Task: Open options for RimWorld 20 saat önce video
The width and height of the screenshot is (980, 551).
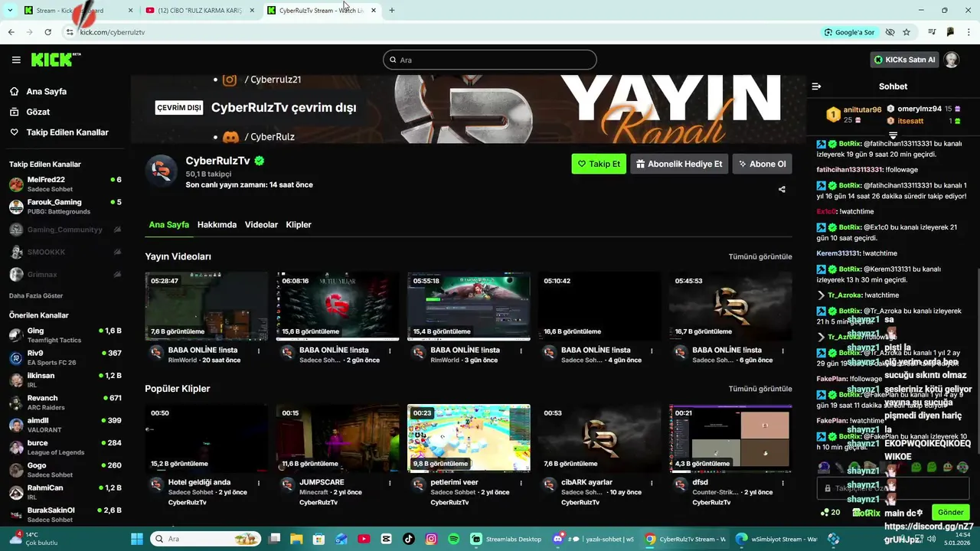Action: click(x=259, y=351)
